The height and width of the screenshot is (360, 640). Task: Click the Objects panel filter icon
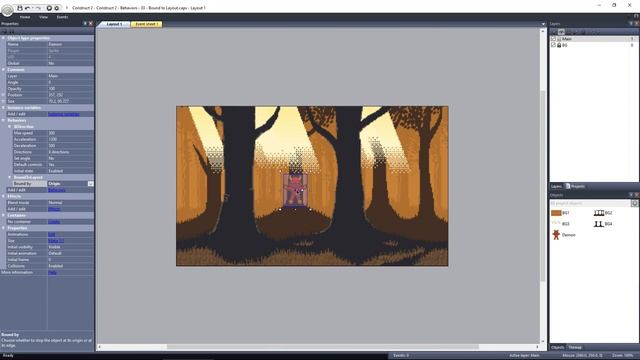[634, 203]
